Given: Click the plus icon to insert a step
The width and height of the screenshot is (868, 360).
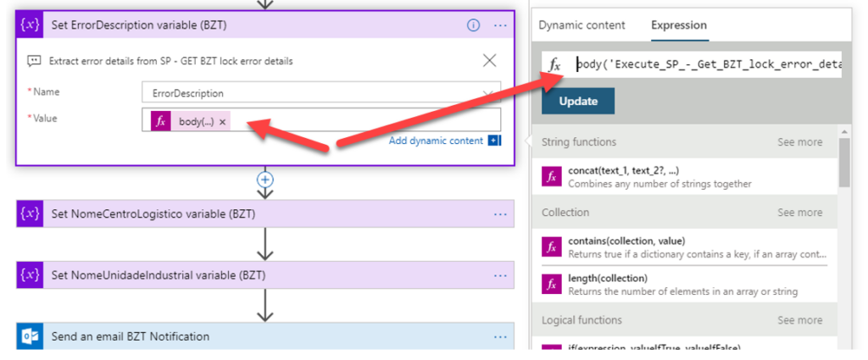Looking at the screenshot, I should tap(265, 180).
